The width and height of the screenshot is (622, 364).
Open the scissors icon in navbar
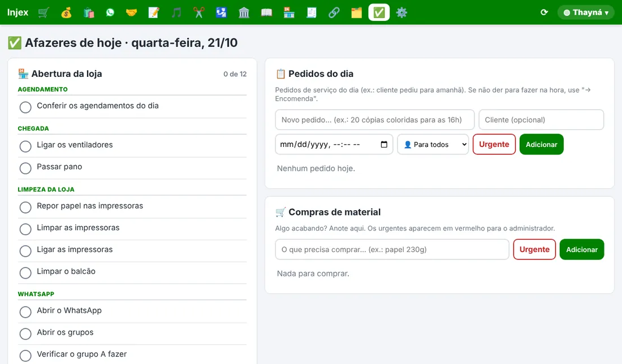click(198, 12)
